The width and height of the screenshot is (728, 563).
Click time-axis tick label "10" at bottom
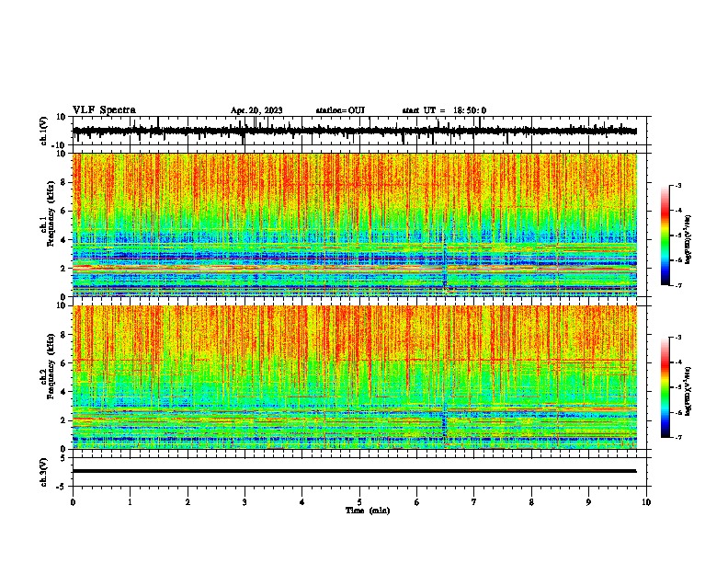646,502
